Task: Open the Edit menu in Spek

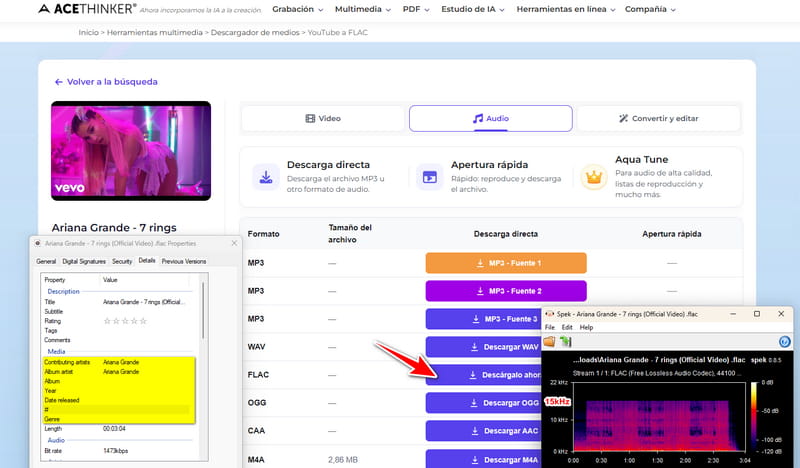Action: (x=567, y=327)
